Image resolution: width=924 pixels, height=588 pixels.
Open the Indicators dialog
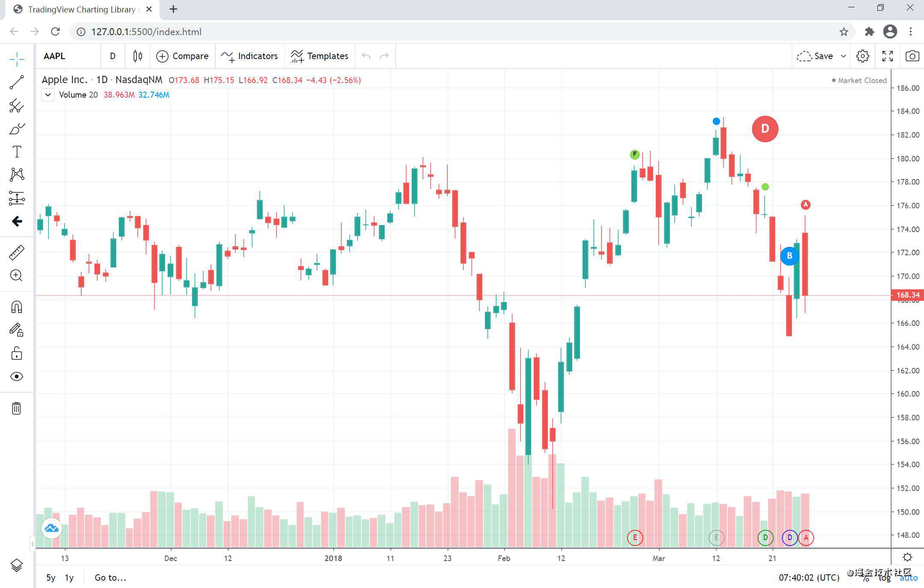point(250,56)
